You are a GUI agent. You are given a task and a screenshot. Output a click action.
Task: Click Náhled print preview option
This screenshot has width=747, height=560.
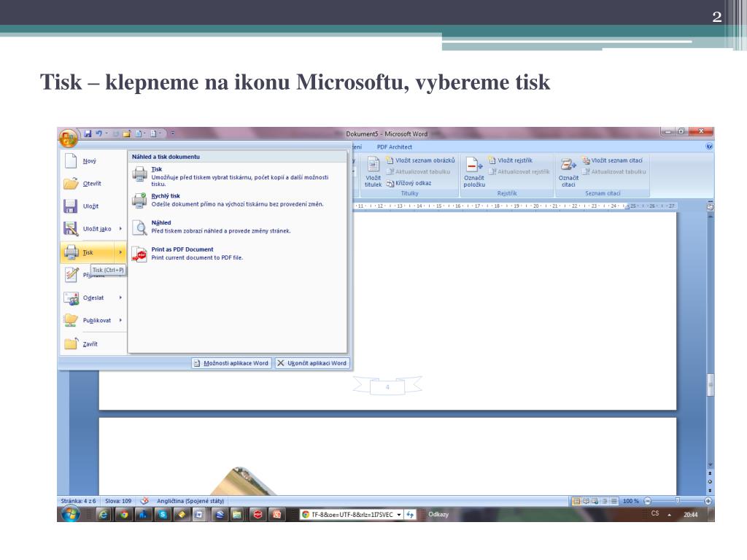[238, 227]
